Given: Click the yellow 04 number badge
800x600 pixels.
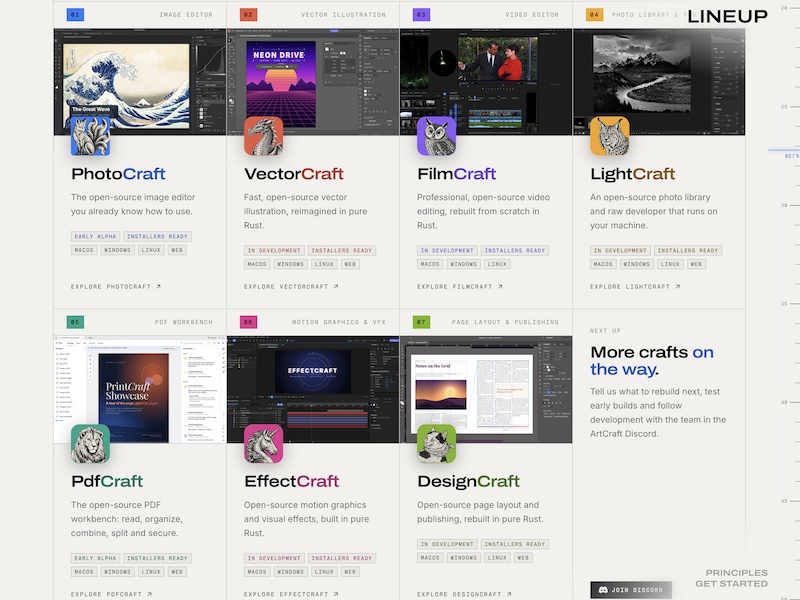Looking at the screenshot, I should click(594, 15).
